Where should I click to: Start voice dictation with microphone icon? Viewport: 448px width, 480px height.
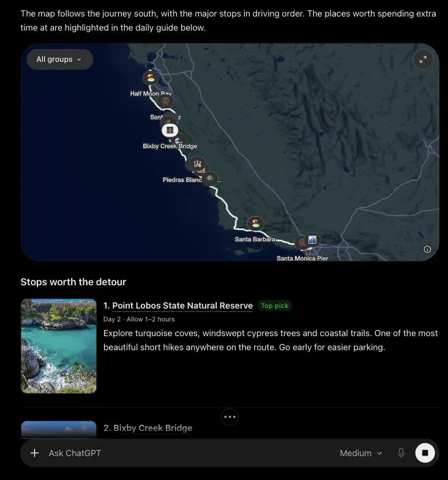coord(401,453)
